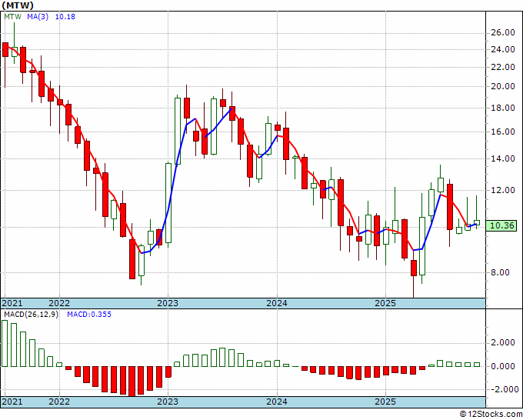This screenshot has width=523, height=420.
Task: Click the MA(3) indicator label
Action: (x=38, y=17)
